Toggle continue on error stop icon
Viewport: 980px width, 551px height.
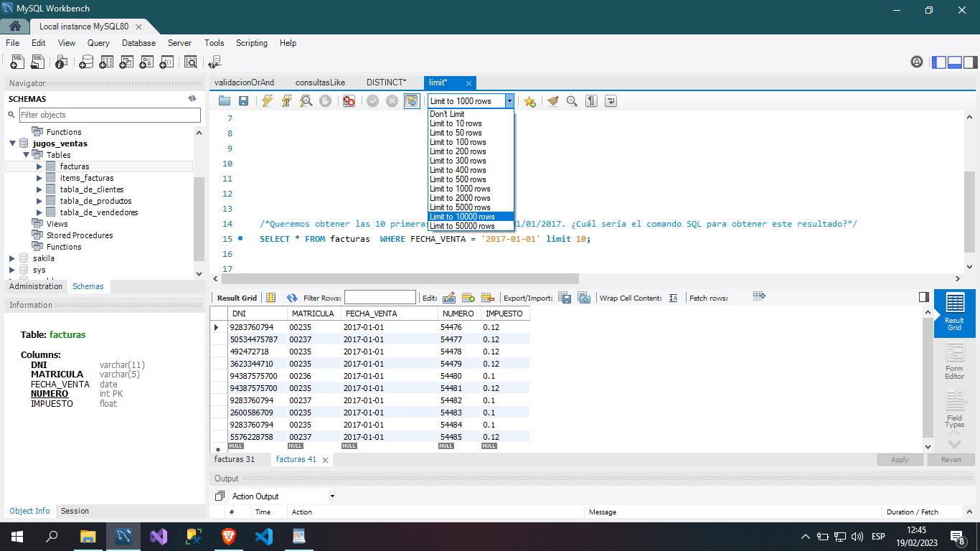pos(349,101)
